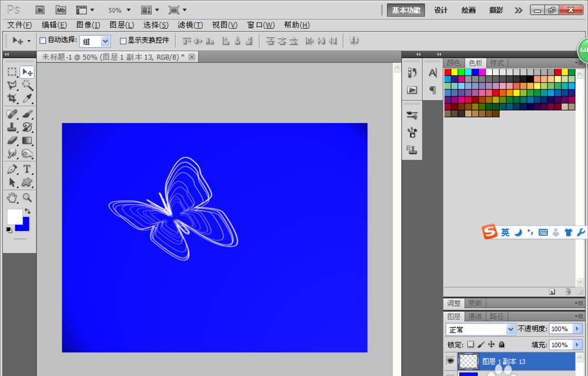This screenshot has width=588, height=376.
Task: Pick the pure red swatch in 色板
Action: 447,72
